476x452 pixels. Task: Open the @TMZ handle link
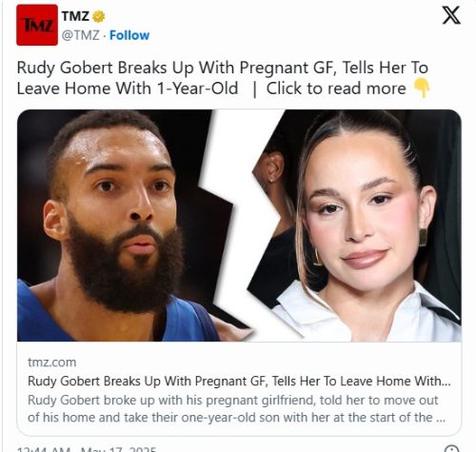[x=81, y=35]
